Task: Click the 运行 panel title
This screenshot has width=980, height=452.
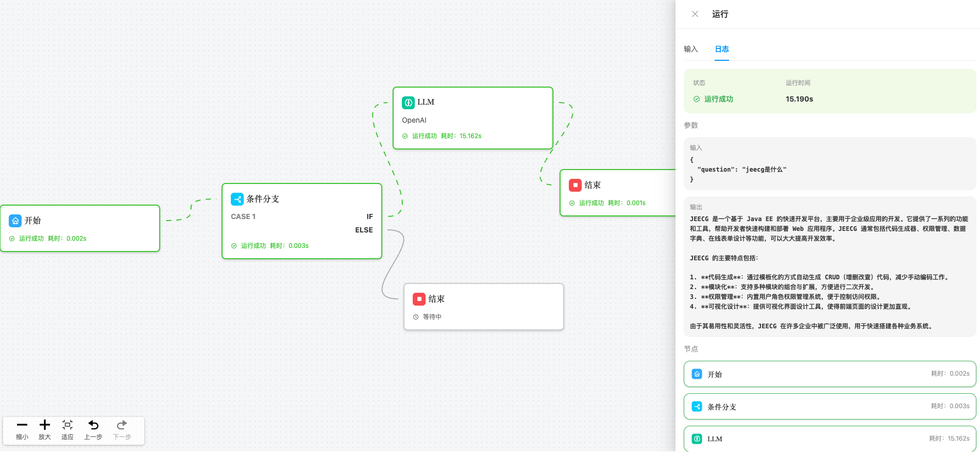Action: pos(720,14)
